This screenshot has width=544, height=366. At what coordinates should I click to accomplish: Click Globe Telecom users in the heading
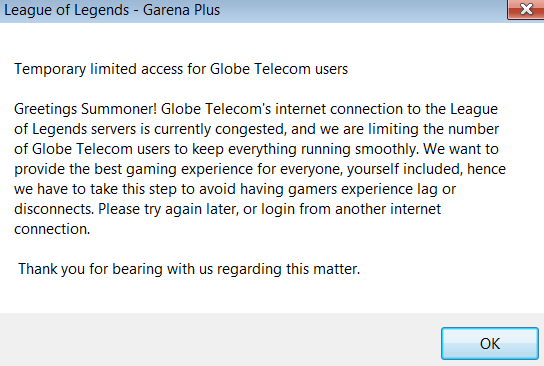[279, 69]
